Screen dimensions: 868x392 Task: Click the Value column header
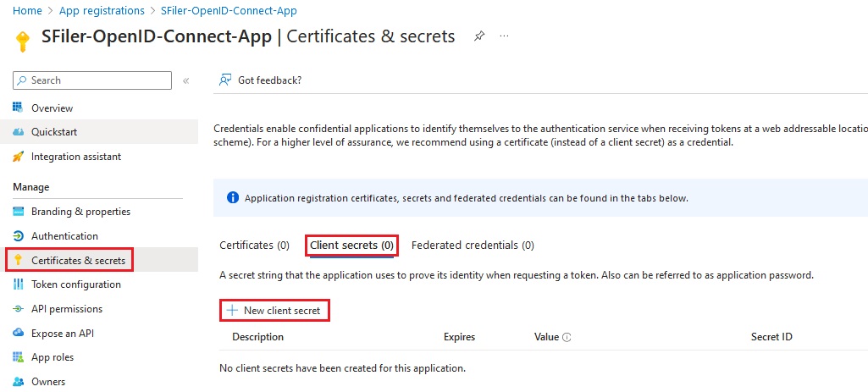click(x=546, y=337)
